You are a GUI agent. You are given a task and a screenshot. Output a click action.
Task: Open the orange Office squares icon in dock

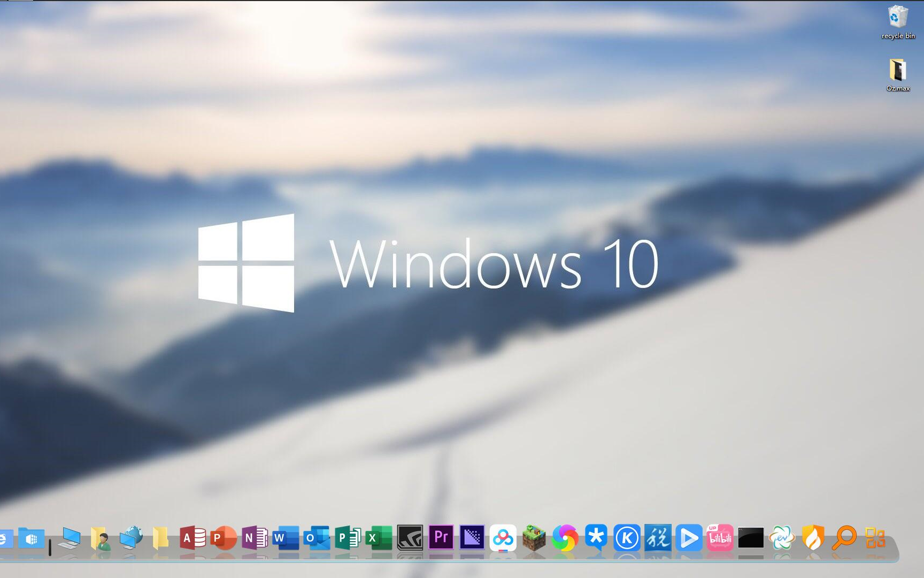pos(875,538)
